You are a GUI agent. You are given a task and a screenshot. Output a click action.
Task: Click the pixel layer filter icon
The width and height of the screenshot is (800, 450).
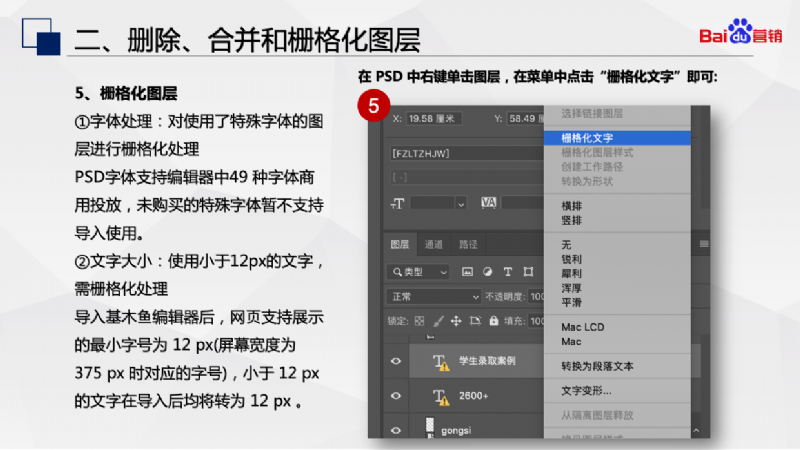coord(467,271)
